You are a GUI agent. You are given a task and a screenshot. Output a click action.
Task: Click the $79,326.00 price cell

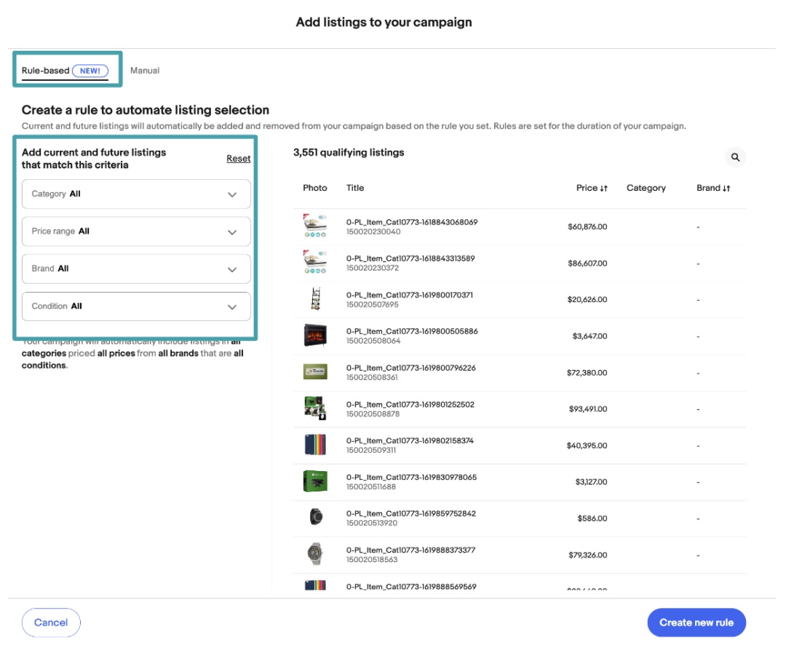pos(587,555)
